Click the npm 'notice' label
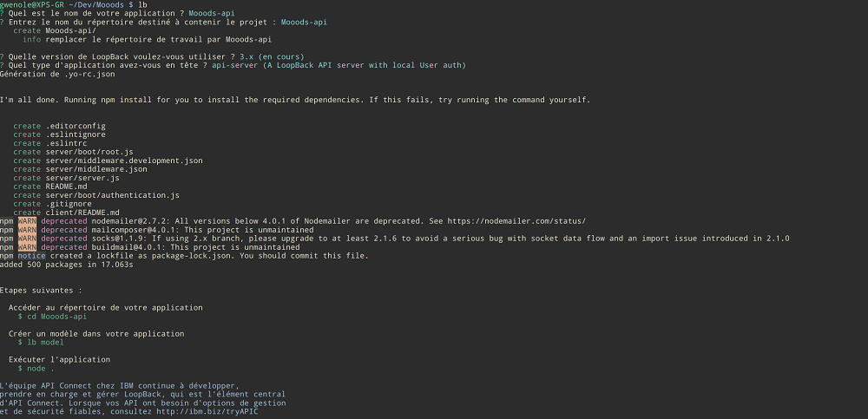 pyautogui.click(x=31, y=256)
